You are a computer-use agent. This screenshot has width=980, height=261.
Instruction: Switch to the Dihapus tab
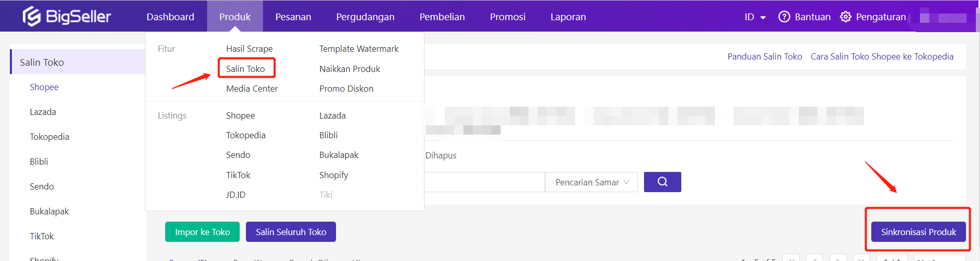click(441, 155)
